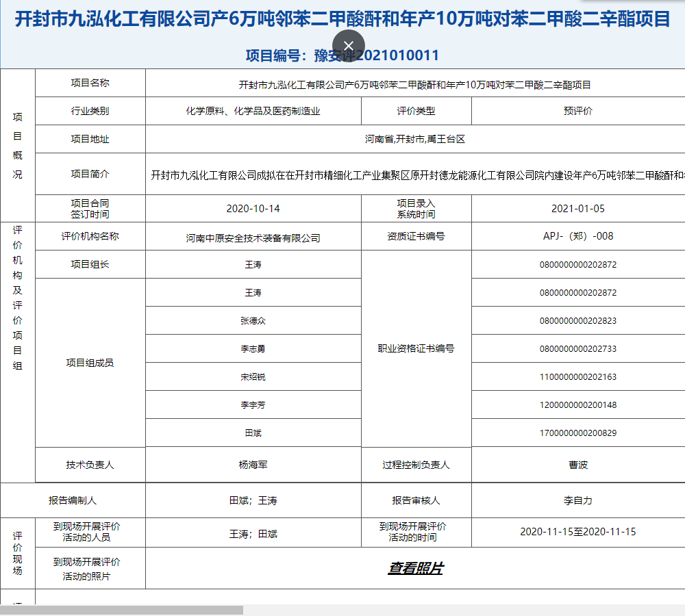Viewport: 685px width, 616px height.
Task: Click the 过程控制负责人 label cell
Action: point(416,465)
